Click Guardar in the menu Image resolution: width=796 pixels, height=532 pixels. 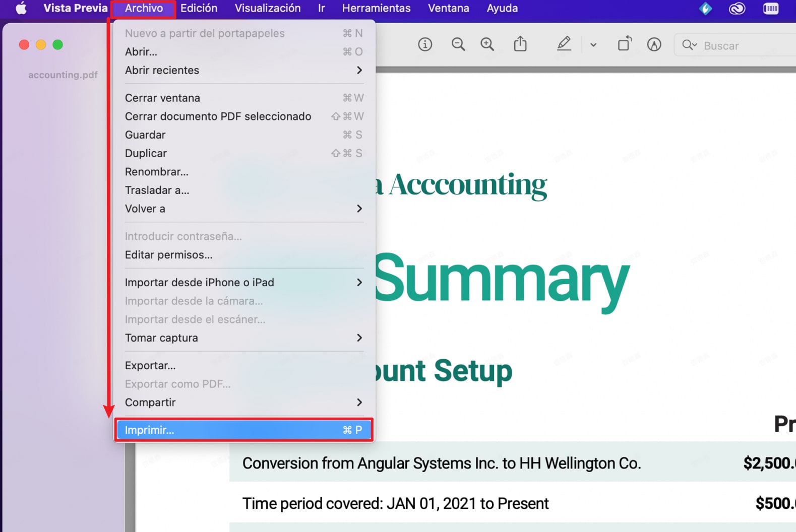coord(145,135)
